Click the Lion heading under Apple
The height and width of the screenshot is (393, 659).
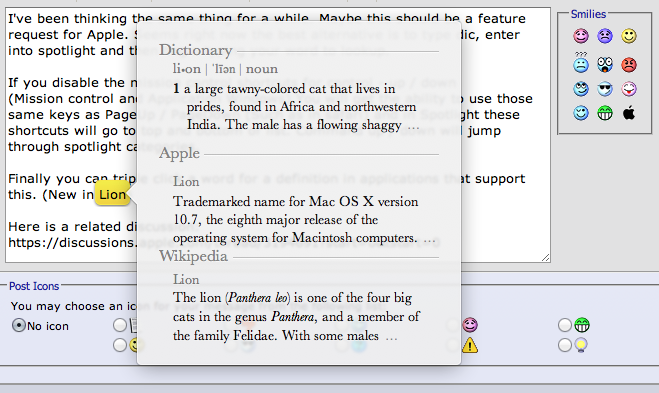point(186,182)
